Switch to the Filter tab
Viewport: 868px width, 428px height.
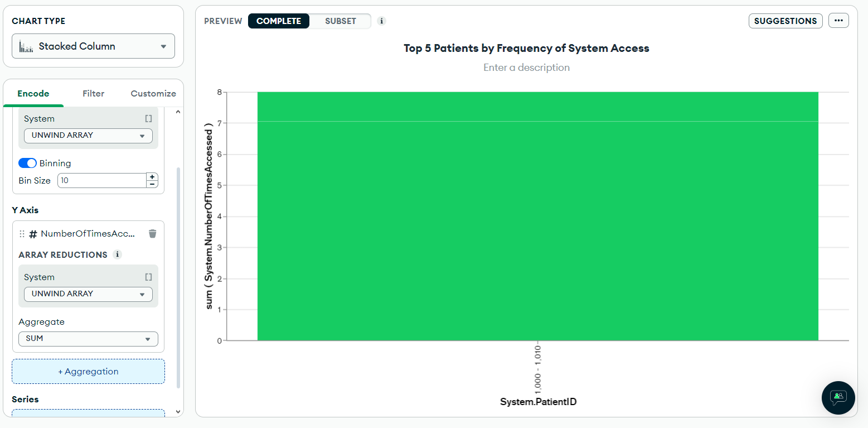(x=93, y=93)
